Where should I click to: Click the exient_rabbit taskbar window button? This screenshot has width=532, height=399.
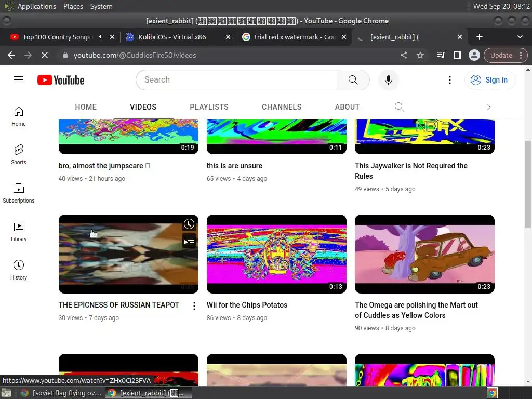click(x=149, y=393)
